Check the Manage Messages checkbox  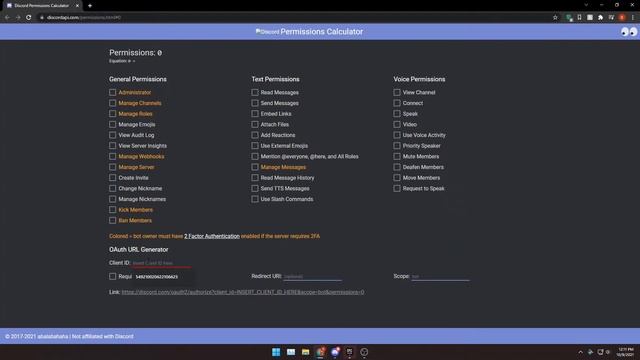(x=255, y=167)
